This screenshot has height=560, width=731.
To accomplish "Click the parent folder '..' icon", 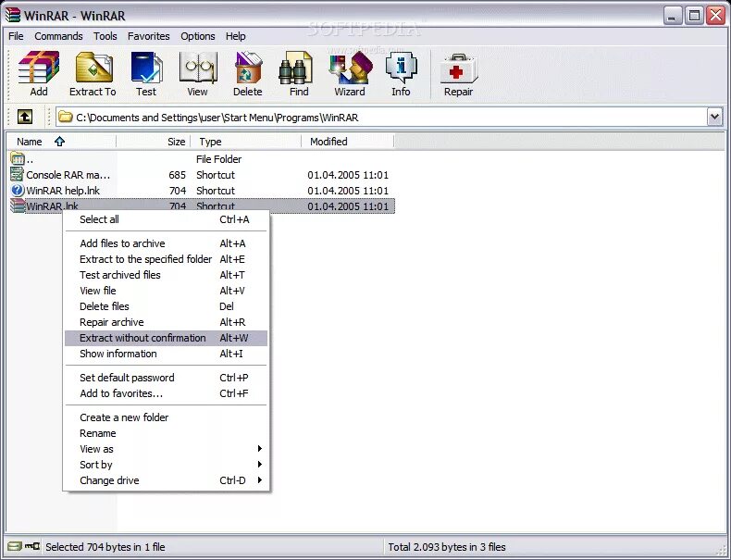I will (18, 158).
